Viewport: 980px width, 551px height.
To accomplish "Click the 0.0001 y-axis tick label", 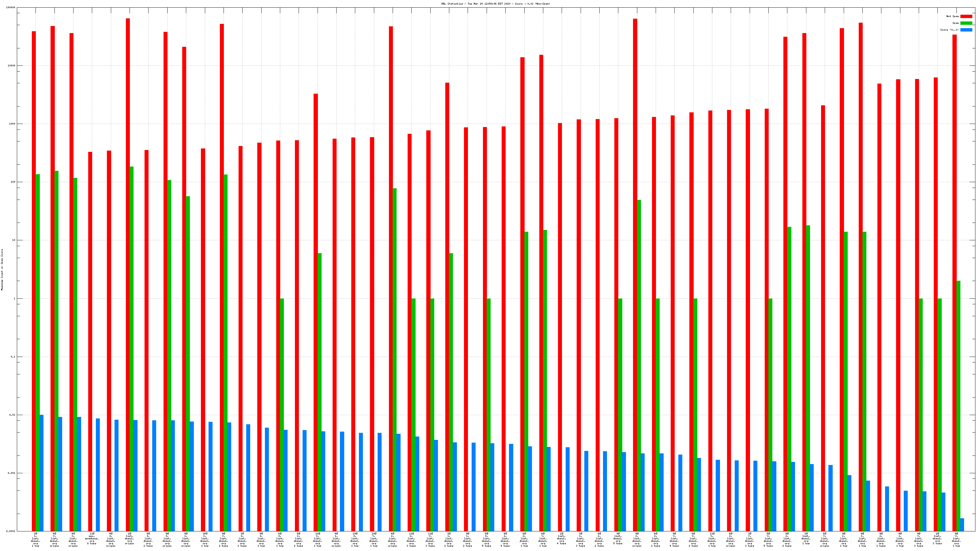I will click(x=11, y=531).
